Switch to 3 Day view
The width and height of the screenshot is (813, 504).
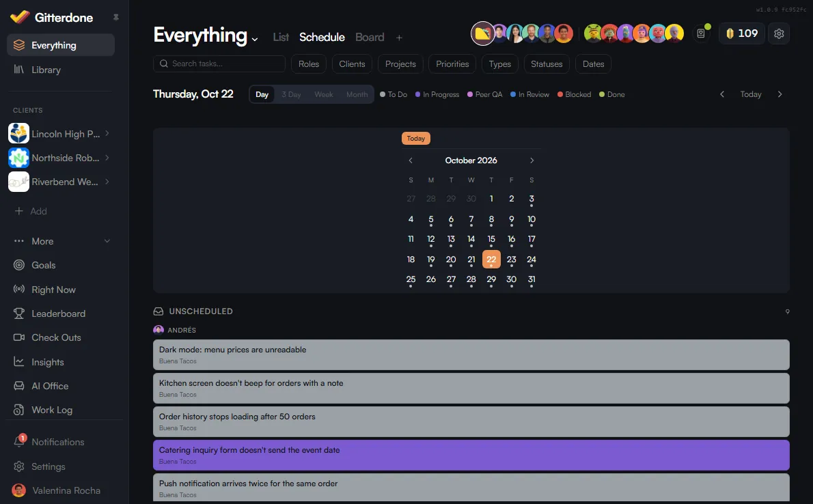point(291,94)
